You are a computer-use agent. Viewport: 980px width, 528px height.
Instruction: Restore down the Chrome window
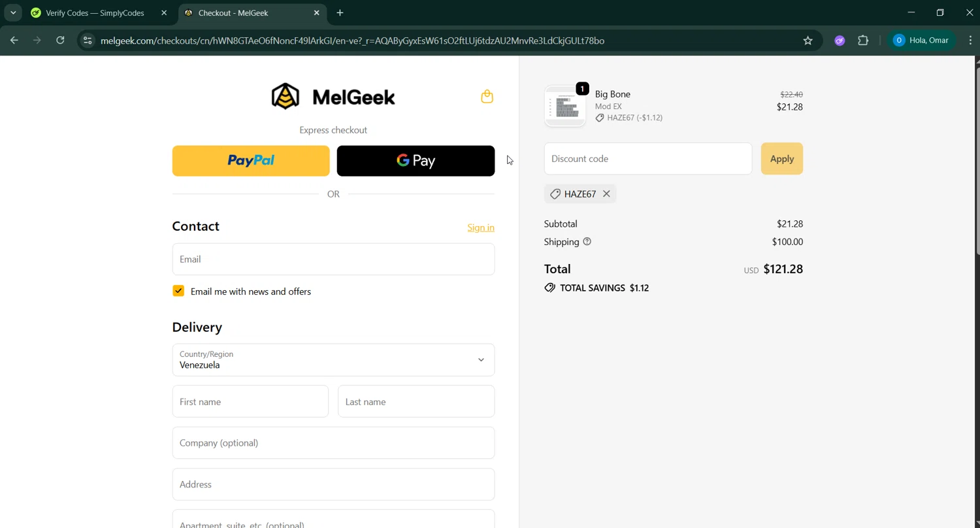point(940,12)
